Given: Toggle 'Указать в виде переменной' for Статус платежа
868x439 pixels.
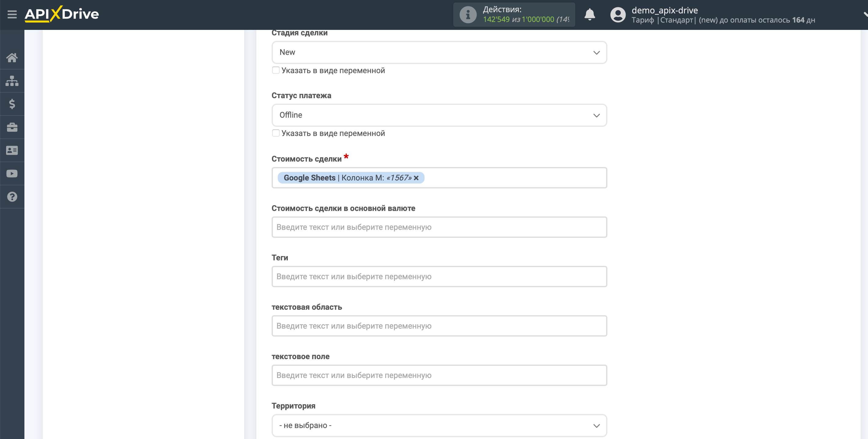Looking at the screenshot, I should (276, 133).
